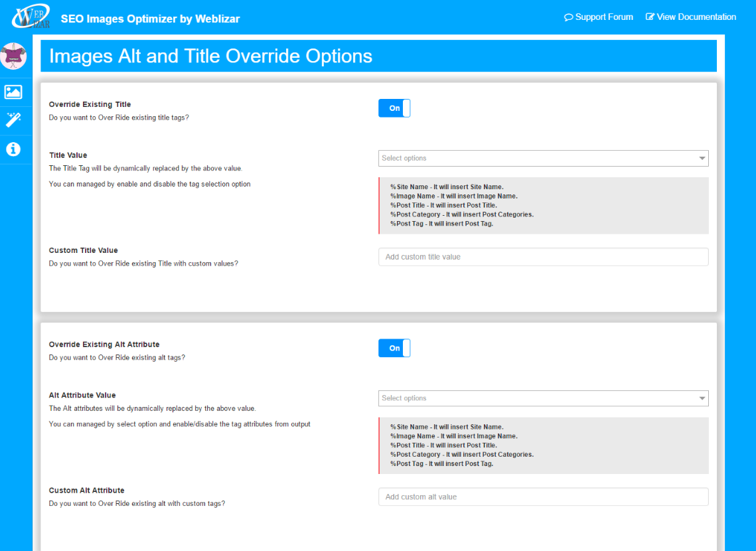Click the Weblizar logo in the header
The width and height of the screenshot is (756, 551).
[x=31, y=17]
